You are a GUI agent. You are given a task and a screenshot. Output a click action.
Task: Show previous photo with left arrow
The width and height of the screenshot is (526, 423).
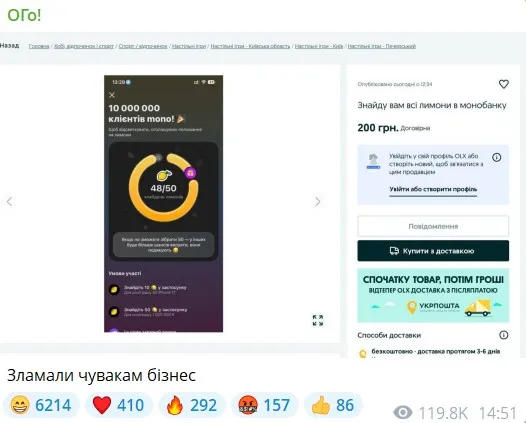pos(9,202)
